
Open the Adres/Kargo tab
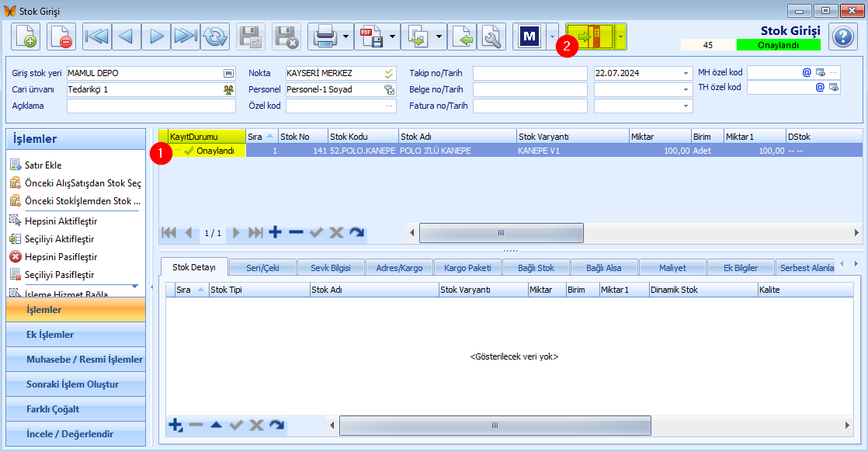[x=399, y=268]
